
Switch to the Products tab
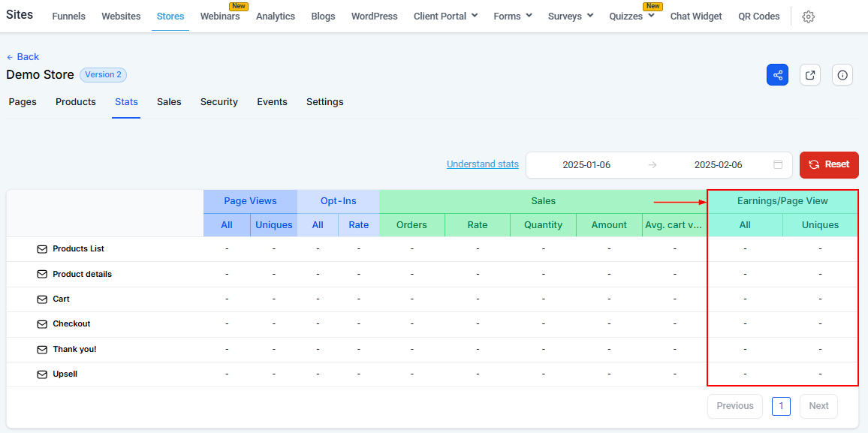pyautogui.click(x=76, y=102)
